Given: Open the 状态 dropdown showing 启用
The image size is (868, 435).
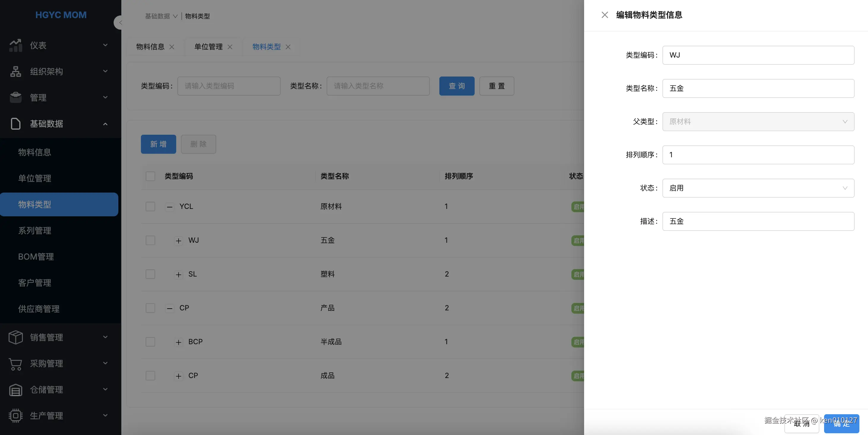Looking at the screenshot, I should 758,188.
